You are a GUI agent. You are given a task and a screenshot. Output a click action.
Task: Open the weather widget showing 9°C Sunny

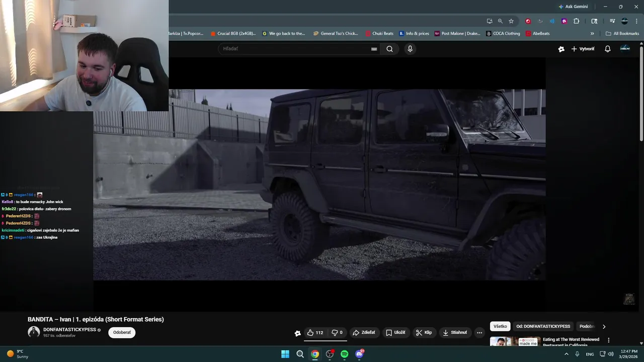point(18,354)
